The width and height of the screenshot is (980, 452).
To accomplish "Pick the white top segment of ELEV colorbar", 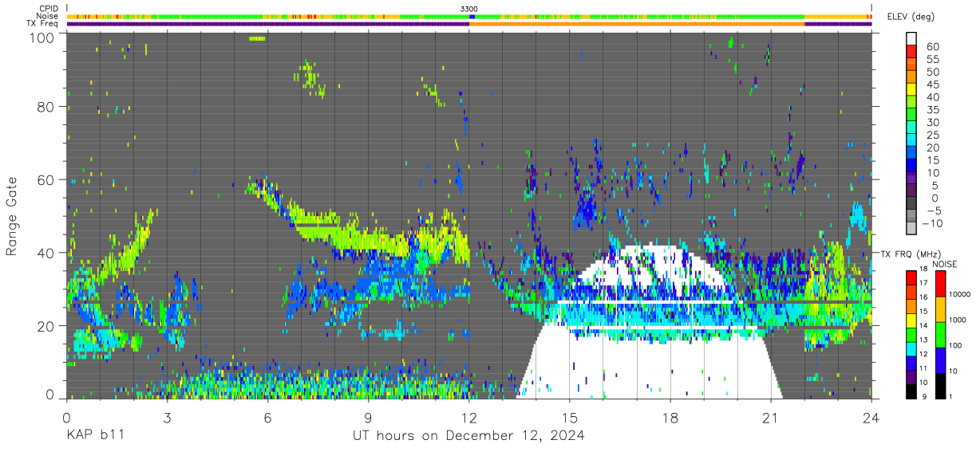I will point(911,37).
